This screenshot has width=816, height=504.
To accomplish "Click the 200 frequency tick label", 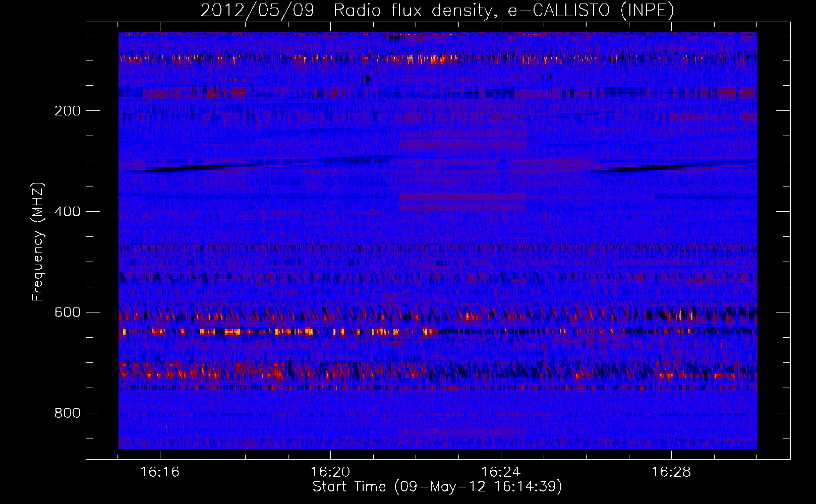I will tap(68, 110).
